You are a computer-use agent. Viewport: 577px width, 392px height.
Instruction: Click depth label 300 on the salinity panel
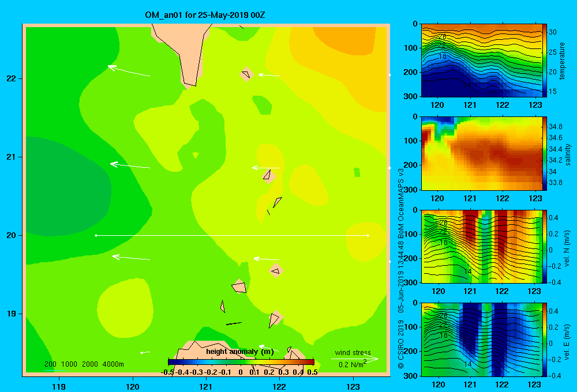[x=412, y=190]
